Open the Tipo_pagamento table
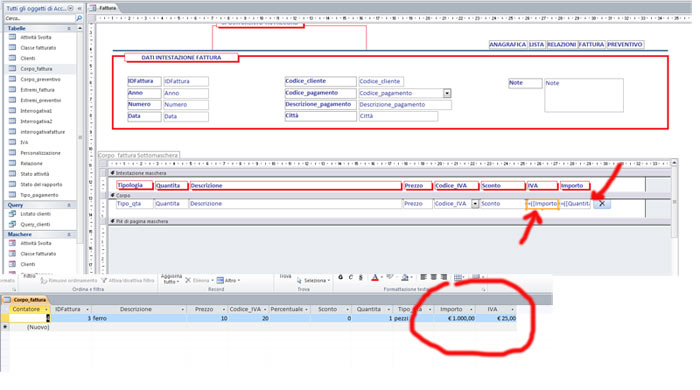This screenshot has height=390, width=700. pyautogui.click(x=39, y=195)
